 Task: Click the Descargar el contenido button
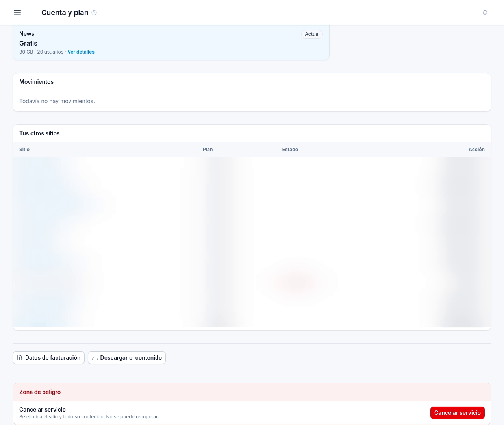(x=127, y=358)
